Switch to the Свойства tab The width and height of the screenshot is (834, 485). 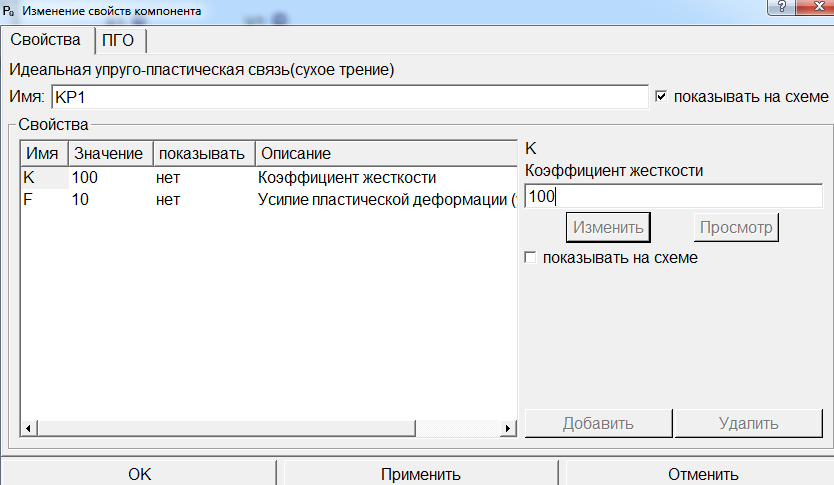[x=45, y=41]
